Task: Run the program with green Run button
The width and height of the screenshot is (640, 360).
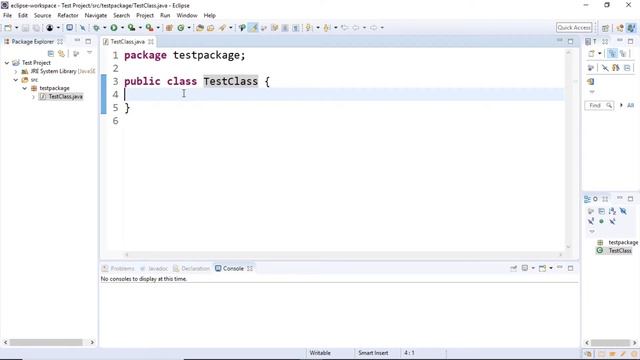Action: [x=114, y=28]
